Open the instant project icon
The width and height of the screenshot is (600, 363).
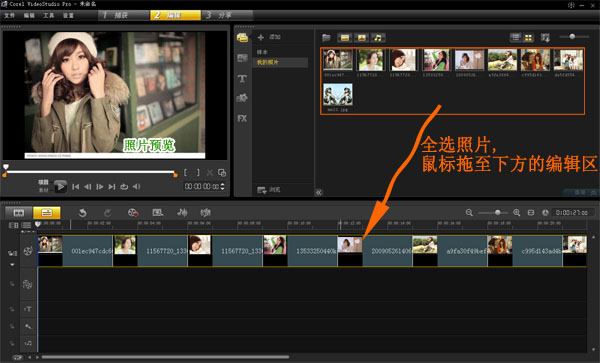tap(158, 213)
